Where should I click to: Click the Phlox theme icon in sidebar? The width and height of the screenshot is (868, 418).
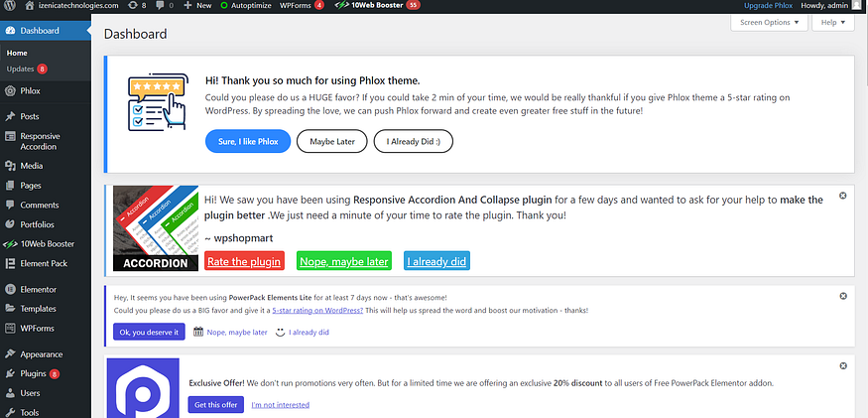point(10,91)
